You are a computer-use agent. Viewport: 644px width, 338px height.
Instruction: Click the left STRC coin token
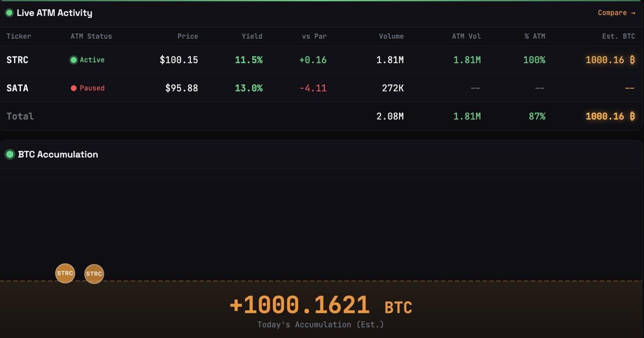click(65, 274)
